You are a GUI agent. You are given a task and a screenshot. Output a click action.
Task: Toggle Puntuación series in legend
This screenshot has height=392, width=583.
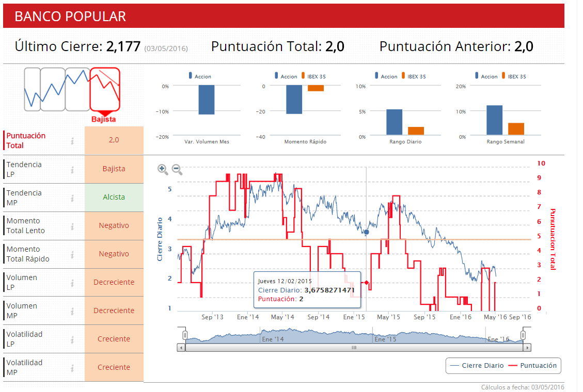(x=532, y=366)
